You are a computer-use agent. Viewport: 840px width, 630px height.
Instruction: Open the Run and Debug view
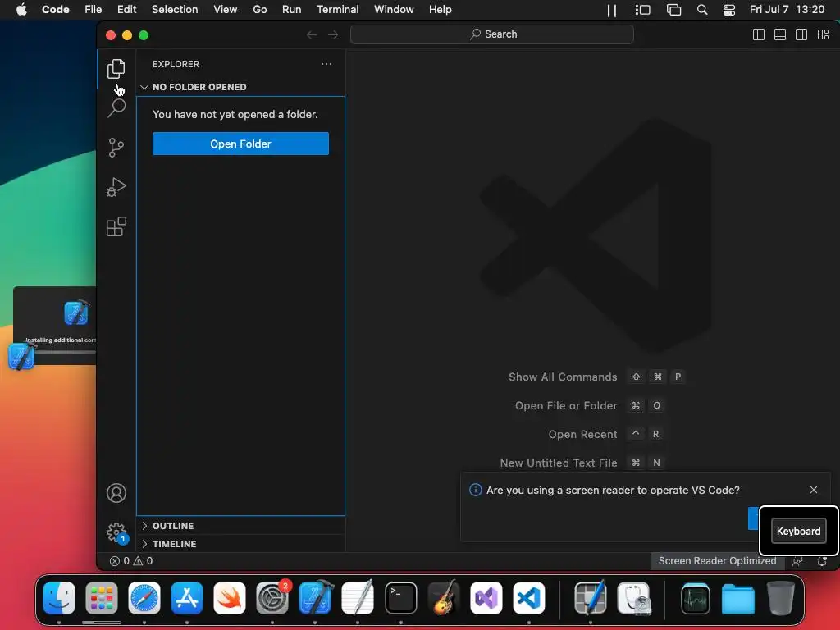coord(116,187)
